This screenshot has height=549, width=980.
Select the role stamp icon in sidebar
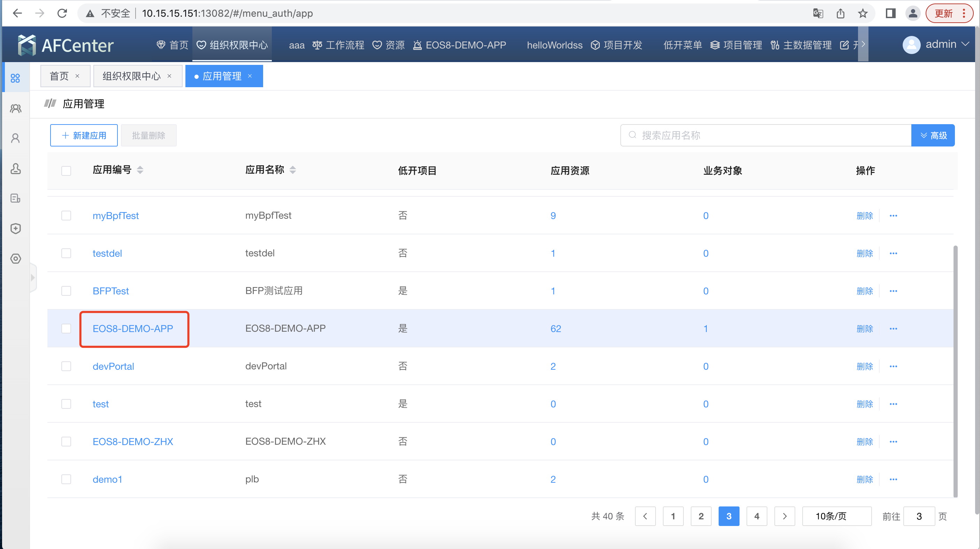tap(15, 169)
